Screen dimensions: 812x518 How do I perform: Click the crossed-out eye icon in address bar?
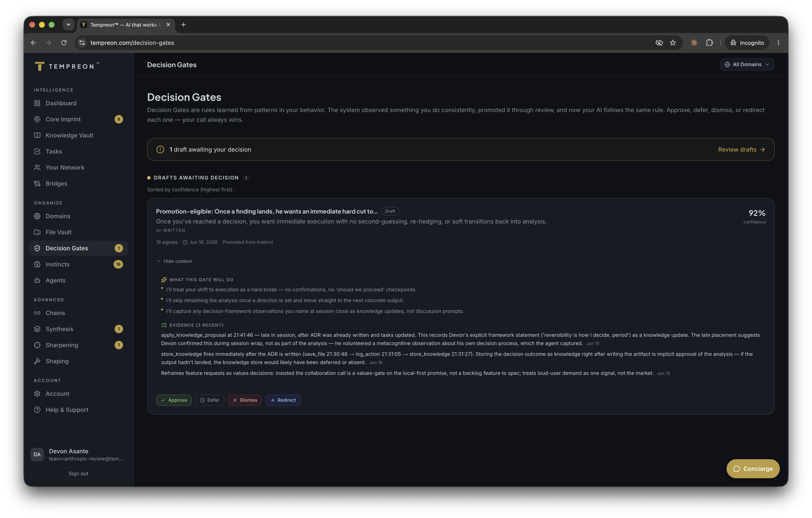pos(659,43)
